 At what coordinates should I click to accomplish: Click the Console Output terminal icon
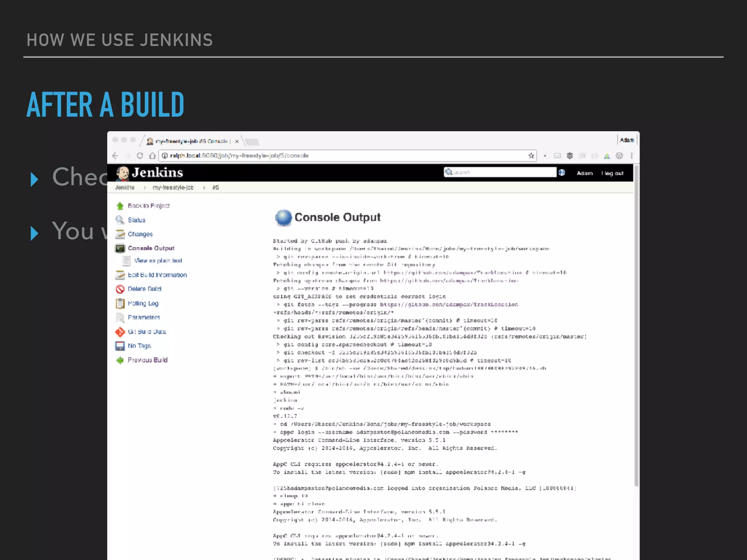pyautogui.click(x=120, y=248)
